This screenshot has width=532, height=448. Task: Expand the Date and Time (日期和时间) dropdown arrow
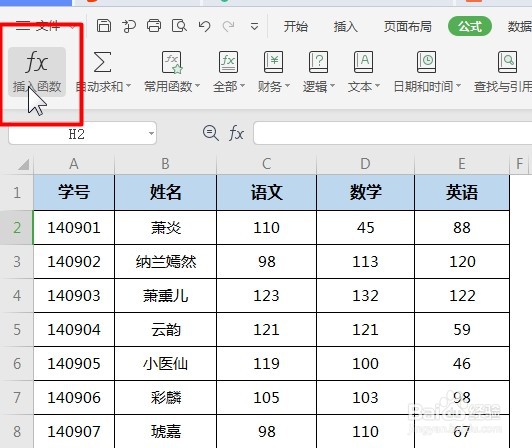[x=458, y=86]
